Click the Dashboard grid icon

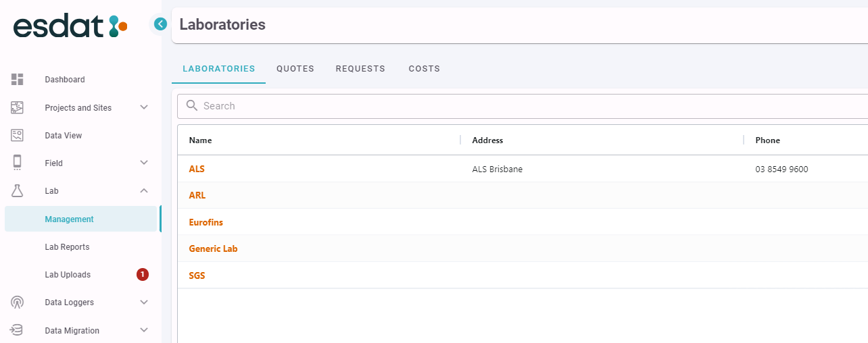[x=18, y=80]
